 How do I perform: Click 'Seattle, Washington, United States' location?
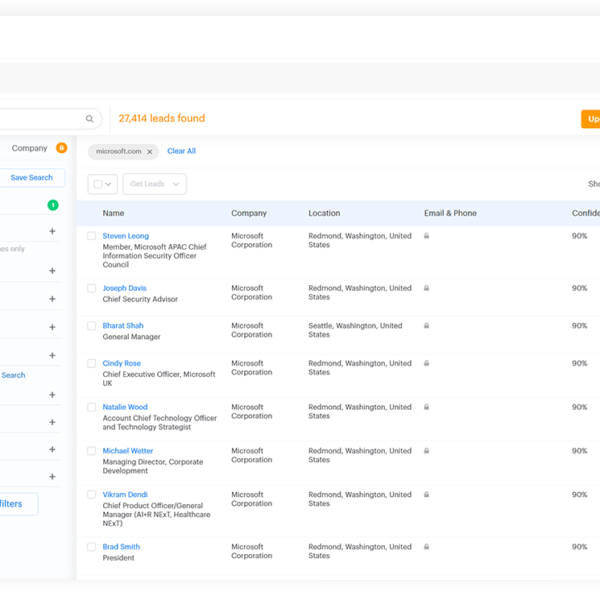[355, 330]
